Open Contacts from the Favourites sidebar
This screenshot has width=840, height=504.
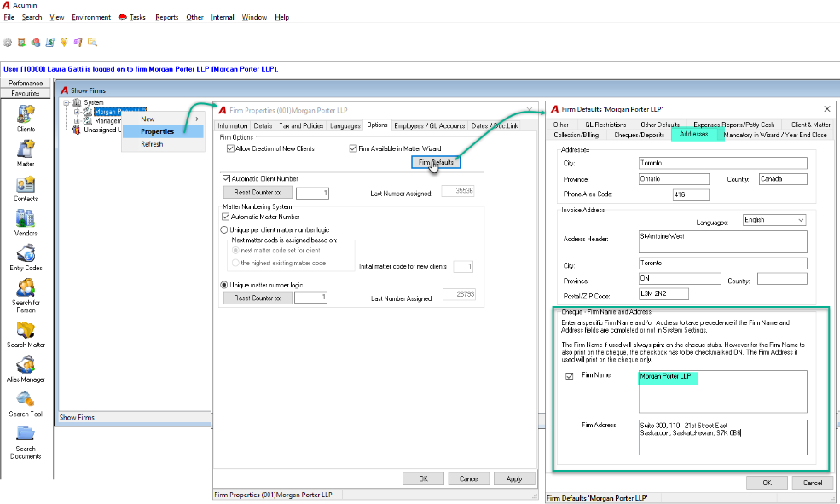[x=26, y=188]
